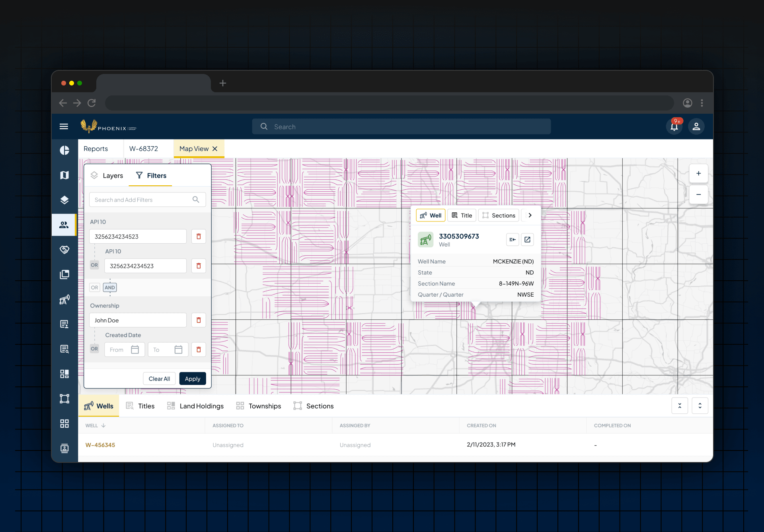Viewport: 764px width, 532px height.
Task: Toggle the AND operator between filter groups
Action: pyautogui.click(x=110, y=287)
